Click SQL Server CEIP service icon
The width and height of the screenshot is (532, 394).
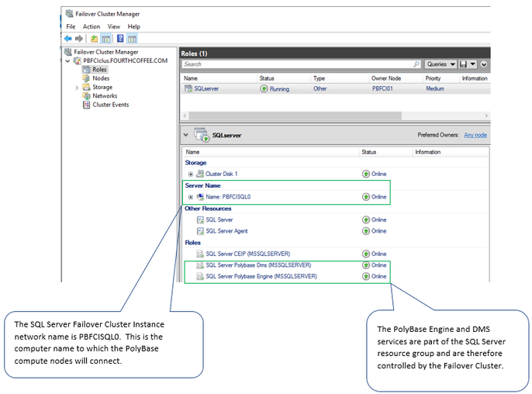[200, 254]
